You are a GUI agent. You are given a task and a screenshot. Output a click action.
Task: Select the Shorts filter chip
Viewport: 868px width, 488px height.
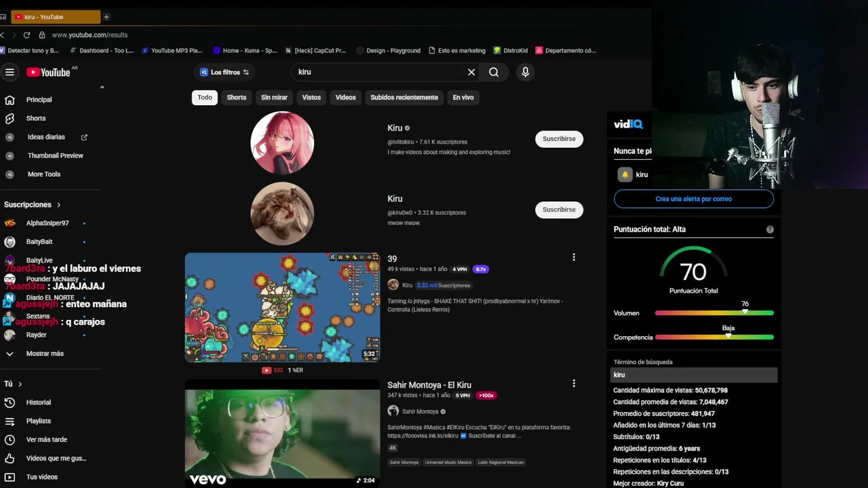237,98
